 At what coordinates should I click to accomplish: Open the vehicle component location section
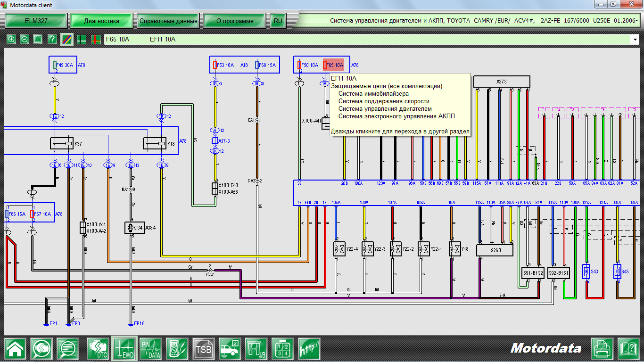230,349
